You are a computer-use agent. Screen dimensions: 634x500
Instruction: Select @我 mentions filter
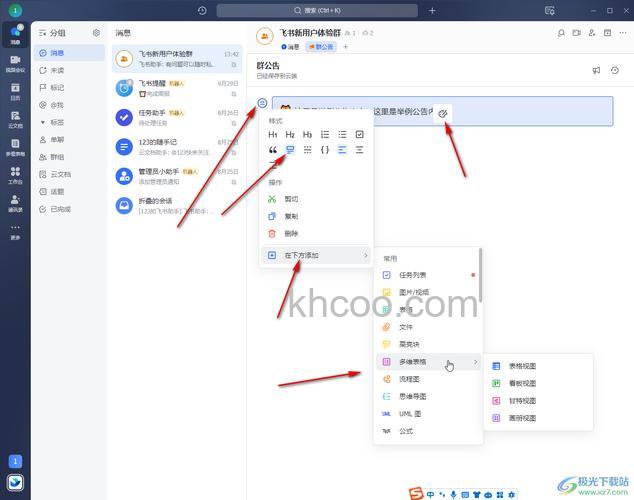coord(70,105)
